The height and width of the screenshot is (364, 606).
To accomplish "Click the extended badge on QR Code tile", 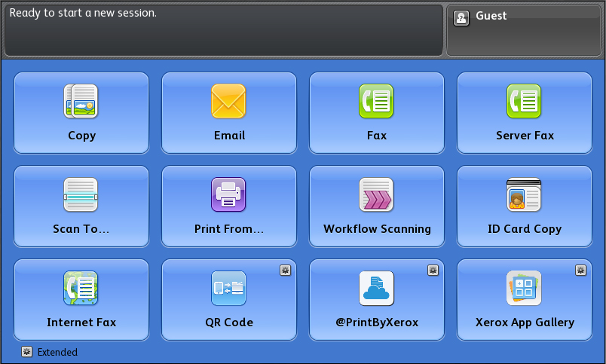I will 285,270.
